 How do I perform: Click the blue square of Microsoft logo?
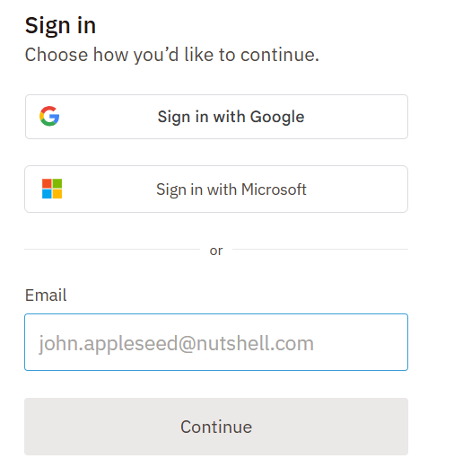click(47, 194)
